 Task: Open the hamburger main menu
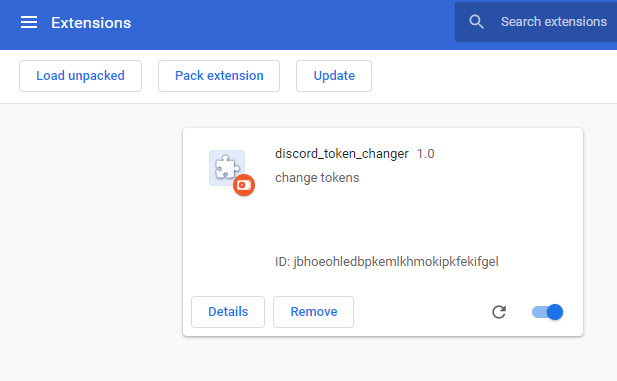click(29, 22)
